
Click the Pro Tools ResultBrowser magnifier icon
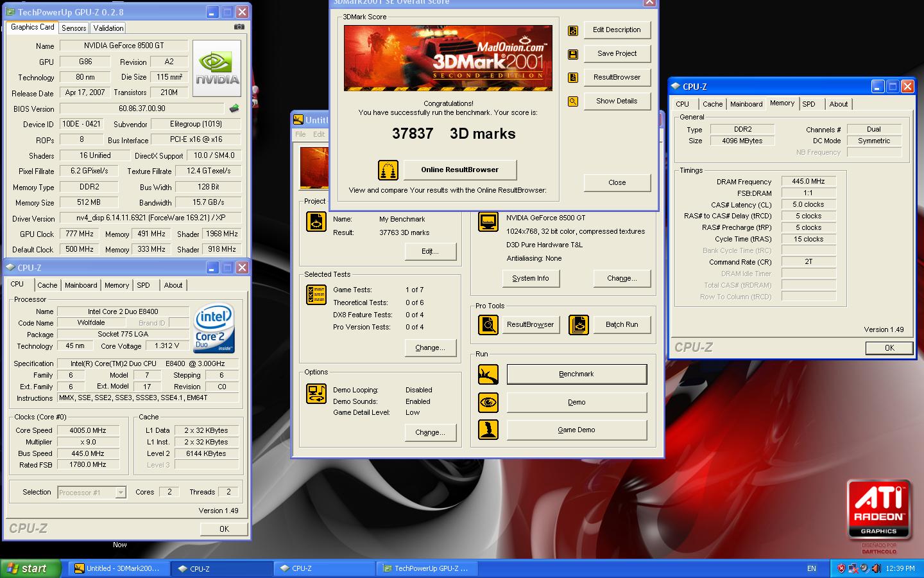tap(488, 325)
